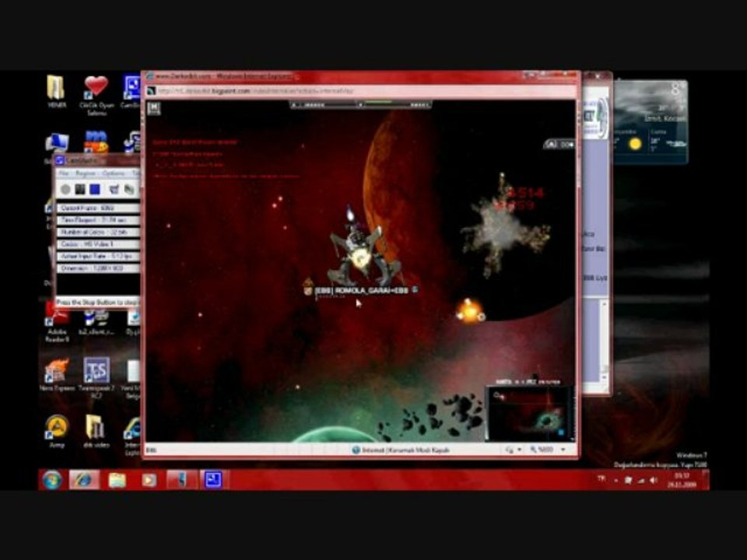
Task: Click the game's small top-right panel button
Action: (x=559, y=144)
